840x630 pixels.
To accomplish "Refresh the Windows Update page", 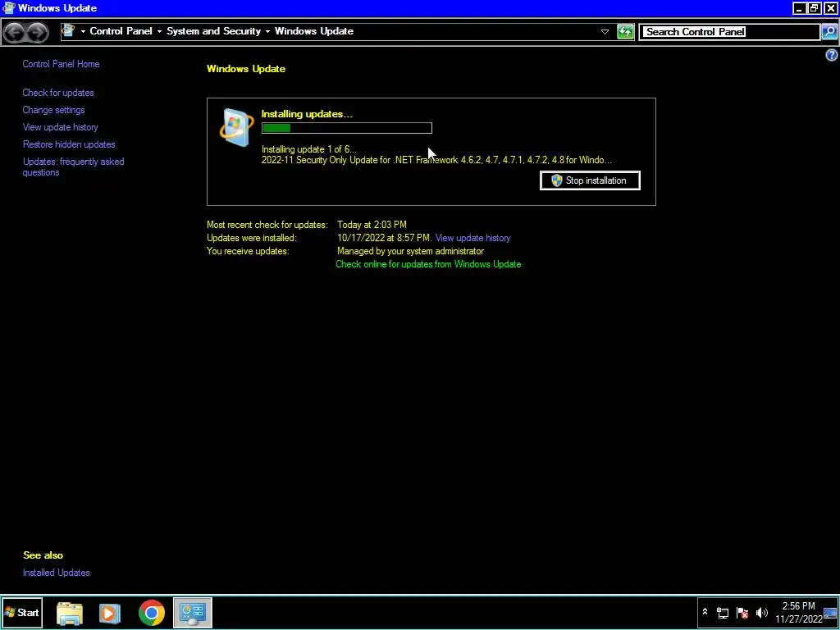I will [x=625, y=32].
